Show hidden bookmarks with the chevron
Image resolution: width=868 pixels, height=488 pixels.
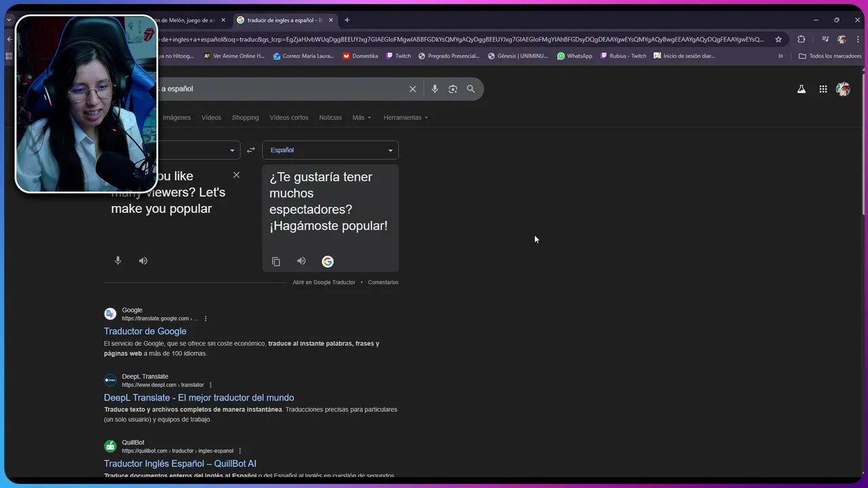781,56
